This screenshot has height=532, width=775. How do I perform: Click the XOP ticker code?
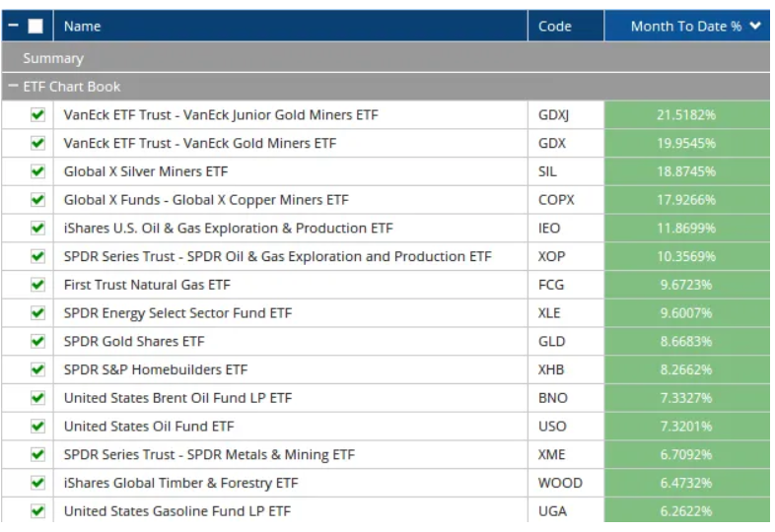[x=553, y=257]
